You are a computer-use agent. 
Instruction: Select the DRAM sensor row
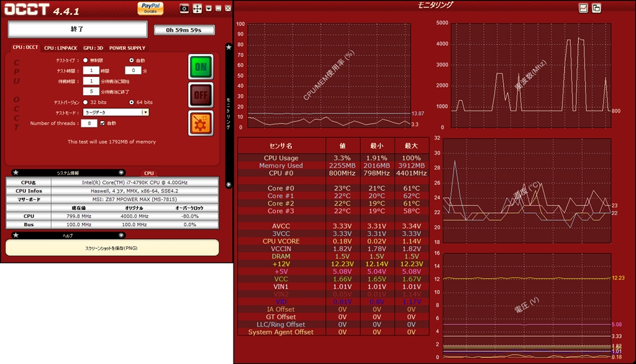333,257
